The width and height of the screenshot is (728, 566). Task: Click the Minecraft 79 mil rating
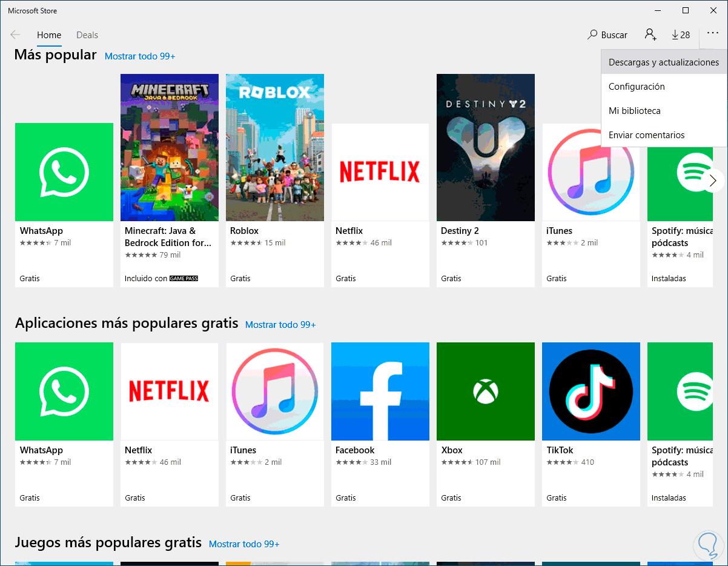click(x=153, y=255)
